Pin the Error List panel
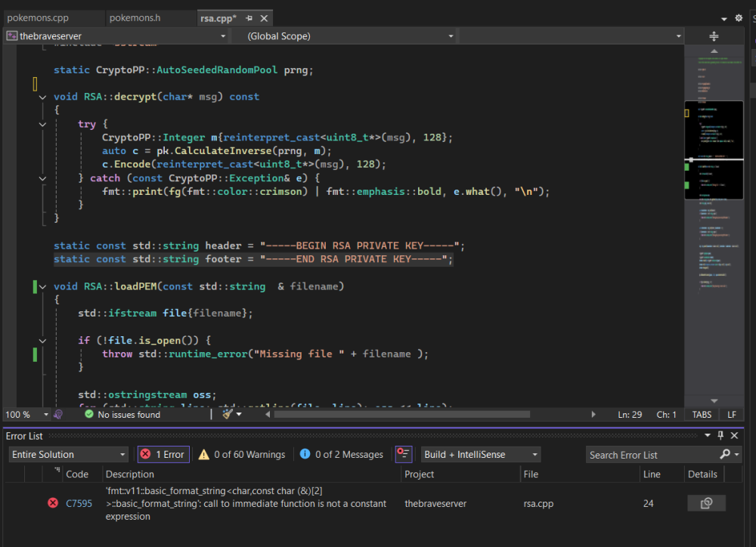The image size is (756, 547). point(720,436)
